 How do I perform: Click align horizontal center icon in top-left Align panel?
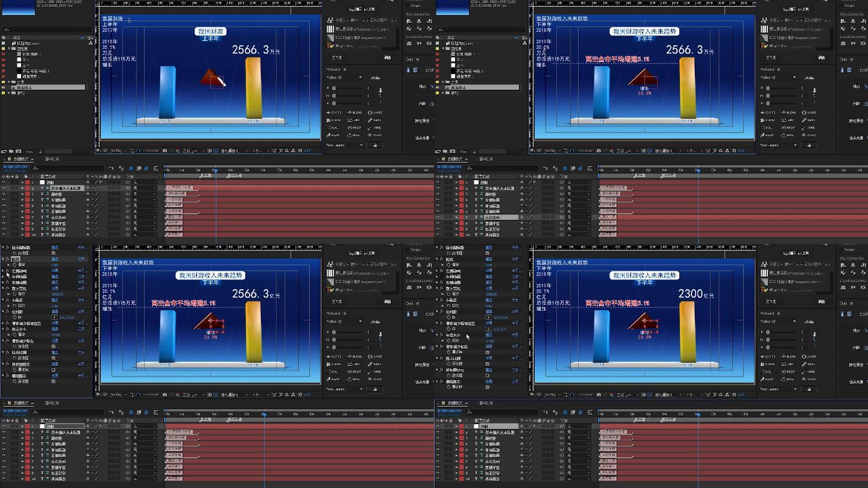pyautogui.click(x=419, y=21)
